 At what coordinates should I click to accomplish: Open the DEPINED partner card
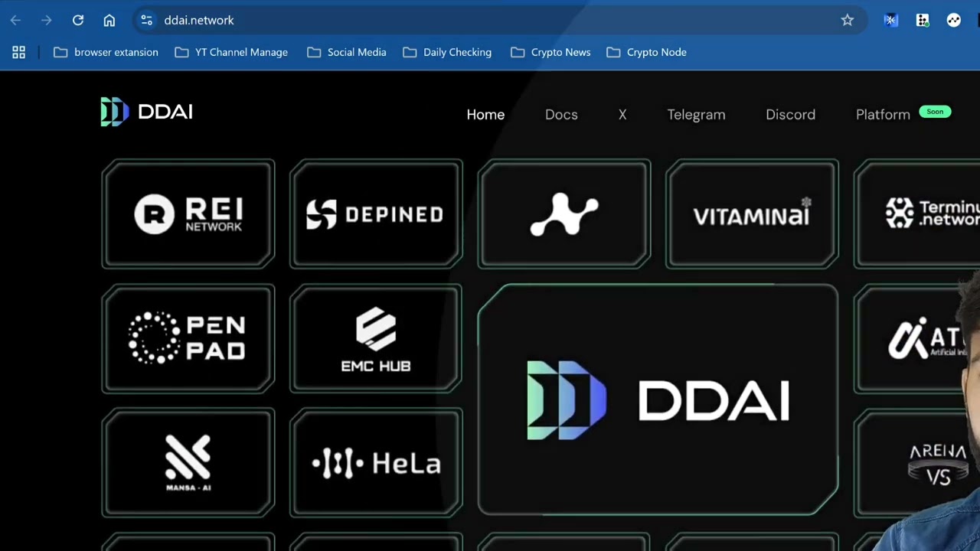pyautogui.click(x=376, y=214)
